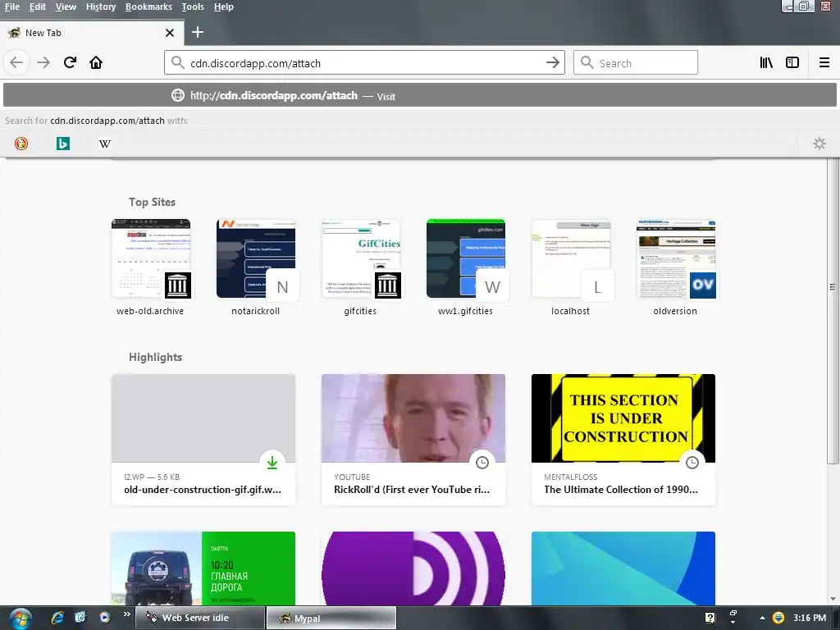Image resolution: width=840 pixels, height=630 pixels.
Task: Open the home page via house icon
Action: coord(96,62)
